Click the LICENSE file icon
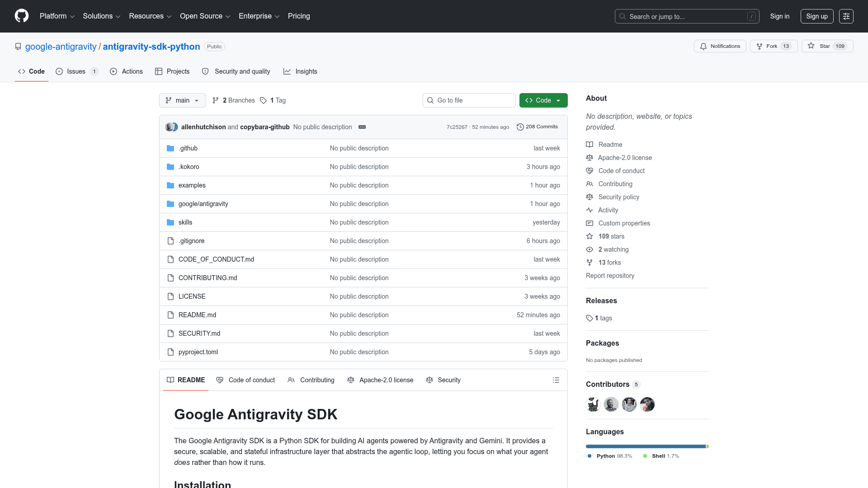This screenshot has height=488, width=868. (x=170, y=296)
